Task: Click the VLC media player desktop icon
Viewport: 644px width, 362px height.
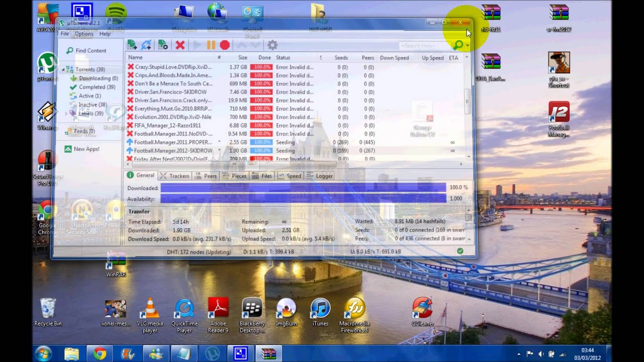Action: tap(149, 315)
